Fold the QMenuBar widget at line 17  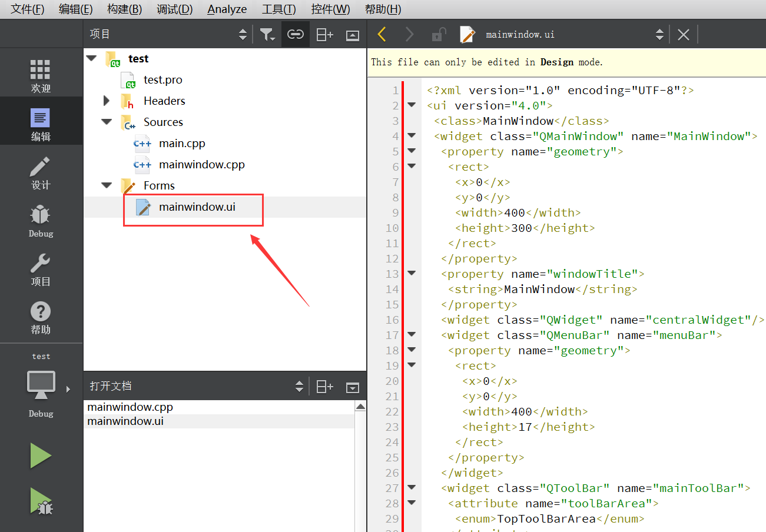412,334
